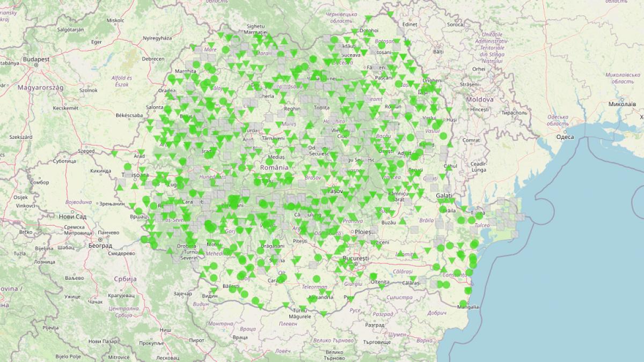The image size is (644, 362).
Task: Click the green triangle marker near Reghin
Action: point(291,114)
